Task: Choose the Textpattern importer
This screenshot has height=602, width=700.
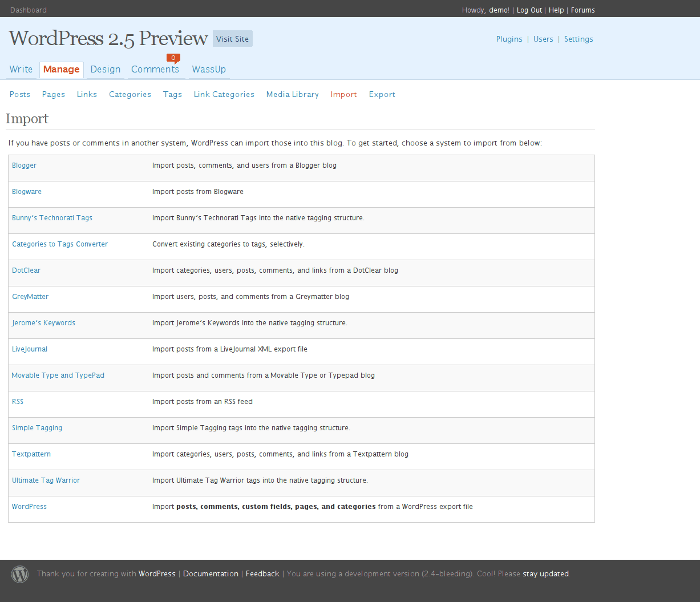Action: tap(31, 454)
